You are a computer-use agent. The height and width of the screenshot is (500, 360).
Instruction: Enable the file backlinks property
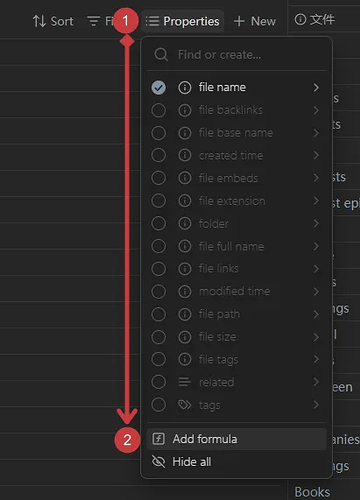tap(158, 110)
